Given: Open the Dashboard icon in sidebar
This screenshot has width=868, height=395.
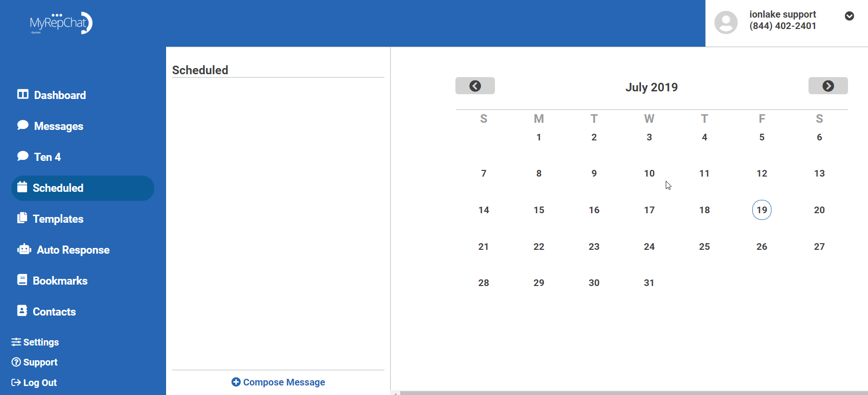Looking at the screenshot, I should tap(22, 94).
